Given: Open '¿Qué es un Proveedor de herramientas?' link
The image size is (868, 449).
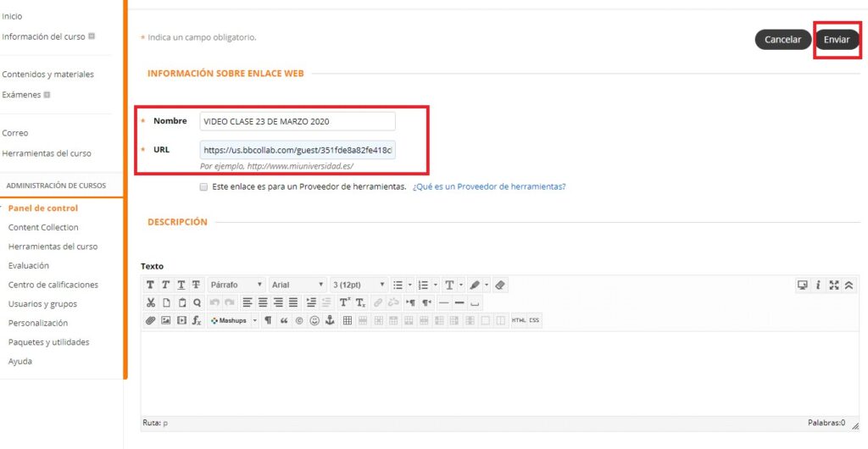Looking at the screenshot, I should 489,186.
